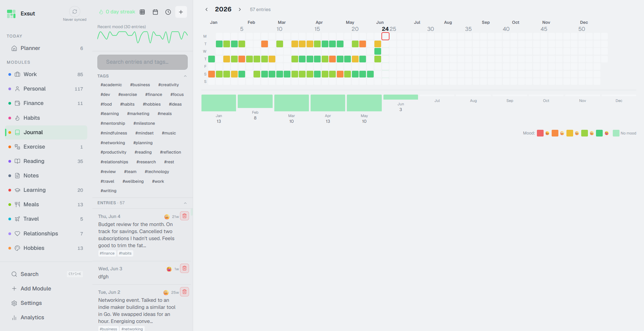Filter by #writing tag

pos(108,191)
